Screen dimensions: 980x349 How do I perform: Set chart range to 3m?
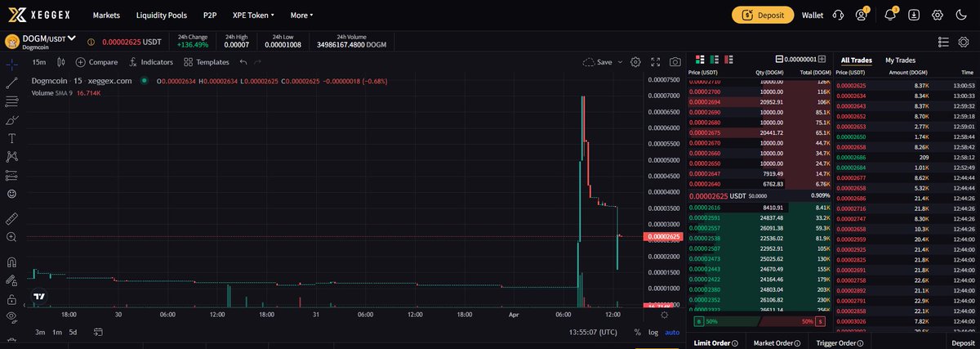[40, 332]
